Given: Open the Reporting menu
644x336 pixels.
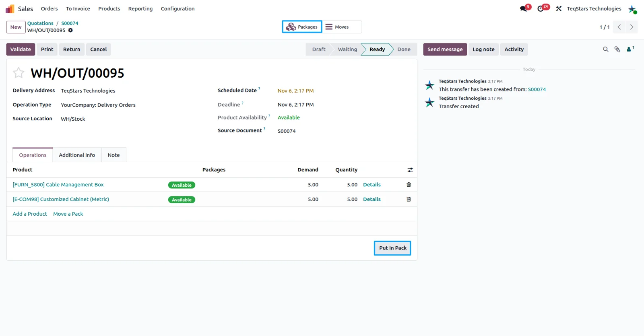Looking at the screenshot, I should [140, 8].
